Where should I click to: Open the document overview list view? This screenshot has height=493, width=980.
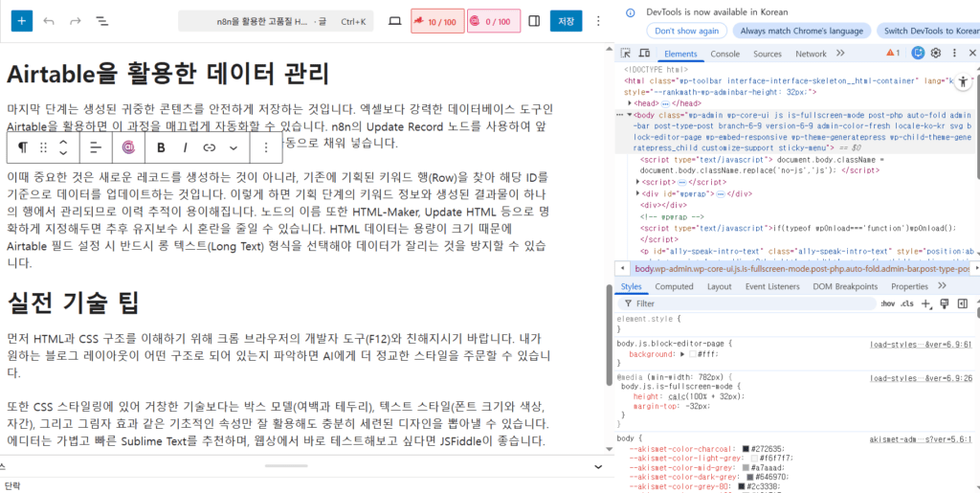pyautogui.click(x=102, y=20)
